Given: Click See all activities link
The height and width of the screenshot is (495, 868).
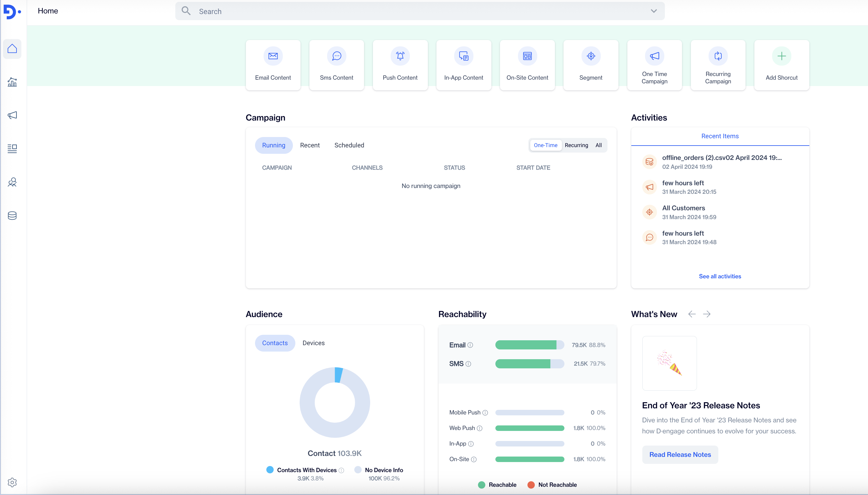Looking at the screenshot, I should tap(720, 276).
